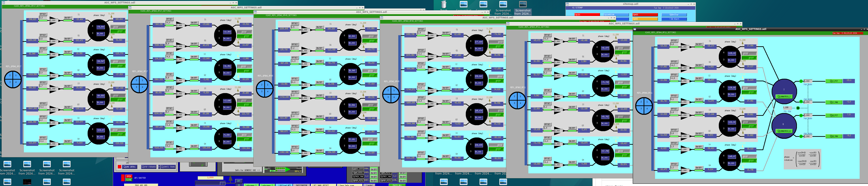The image size is (868, 186).
Task: Click I1 OFFSET button in QPDA3_RF11 window
Action: (x=547, y=35)
